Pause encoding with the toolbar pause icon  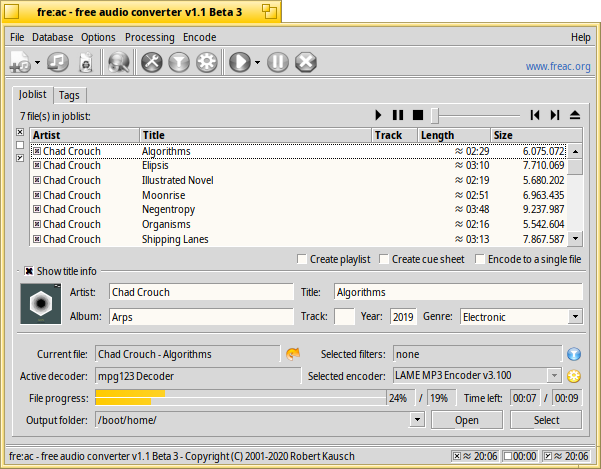click(x=278, y=62)
